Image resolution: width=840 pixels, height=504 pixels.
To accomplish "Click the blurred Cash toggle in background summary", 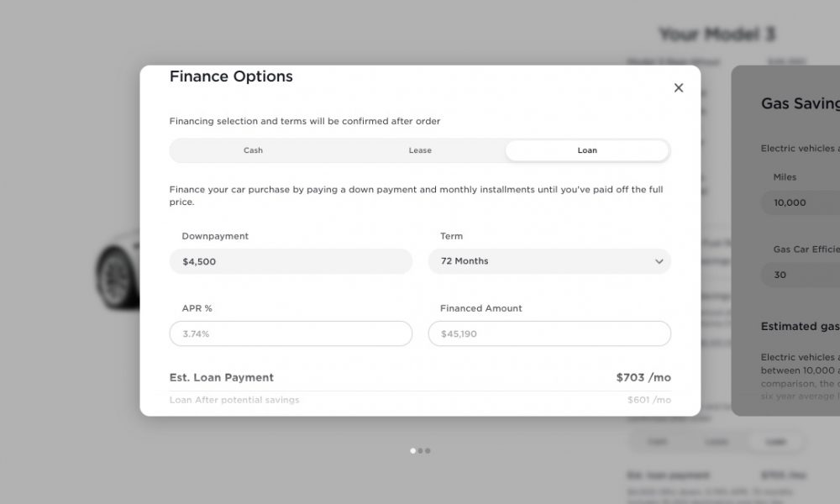I will tap(658, 442).
